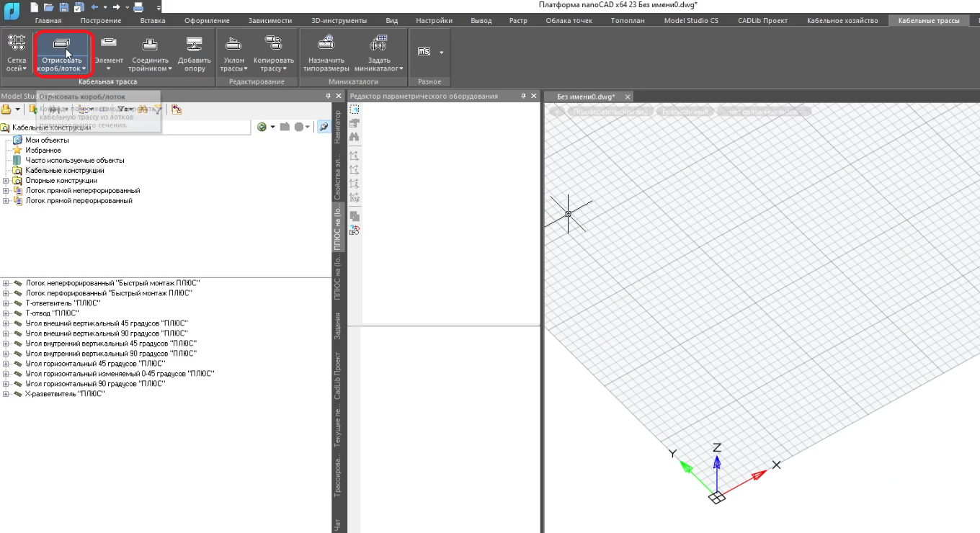Open the Сетка осей tool
980x533 pixels.
click(x=16, y=53)
